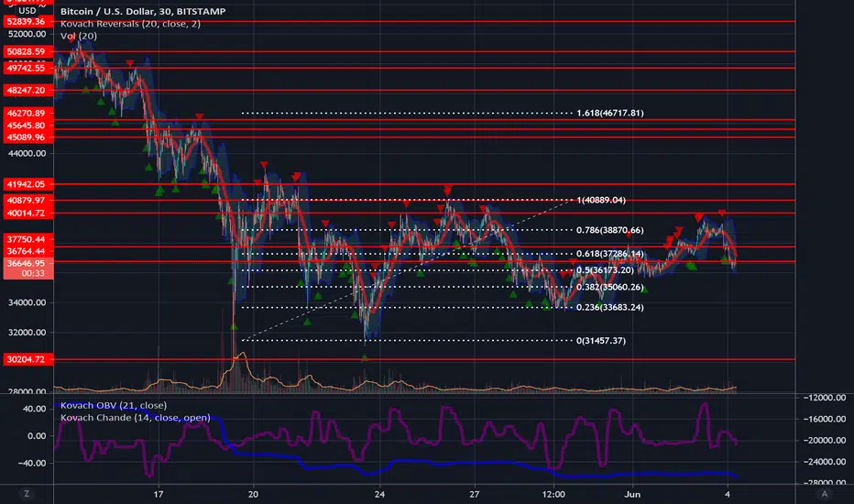
Task: Select the Kovach OBV indicator legend
Action: click(x=114, y=405)
